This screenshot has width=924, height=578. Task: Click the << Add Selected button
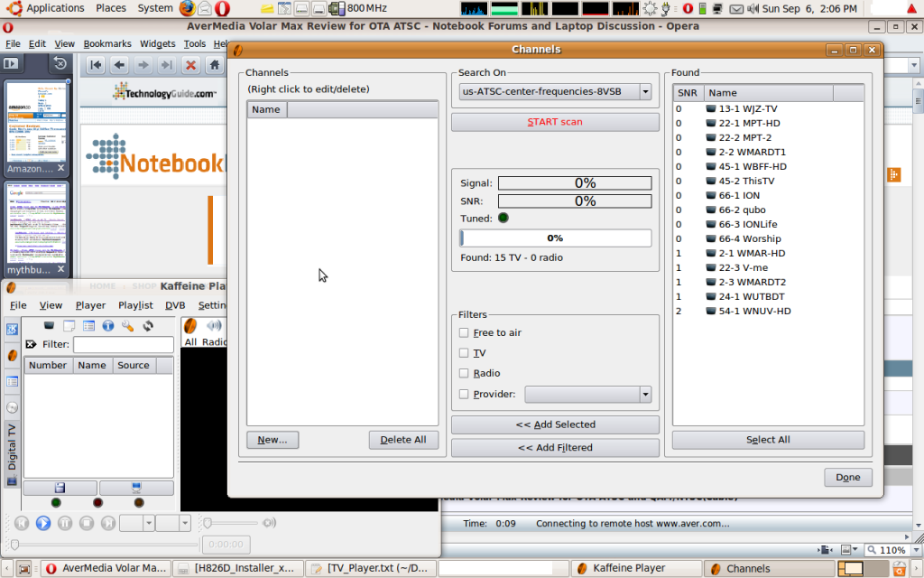555,424
